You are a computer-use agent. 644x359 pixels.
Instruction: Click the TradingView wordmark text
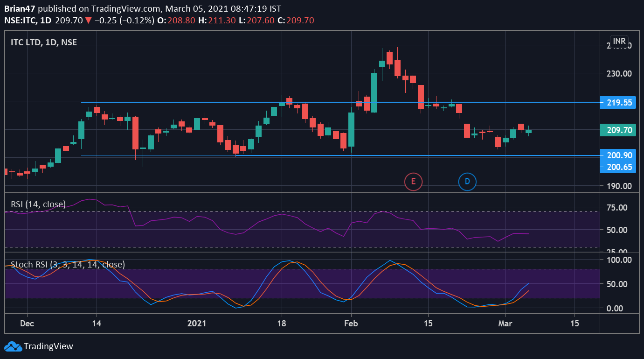[x=48, y=346]
